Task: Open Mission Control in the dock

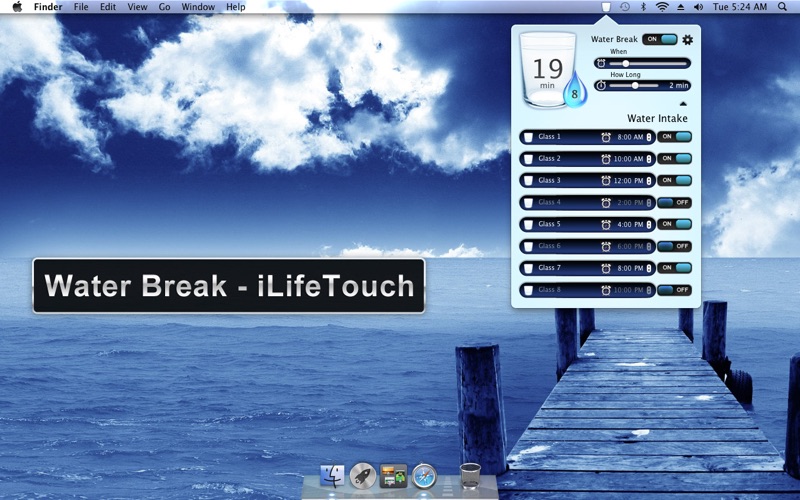Action: [x=394, y=476]
